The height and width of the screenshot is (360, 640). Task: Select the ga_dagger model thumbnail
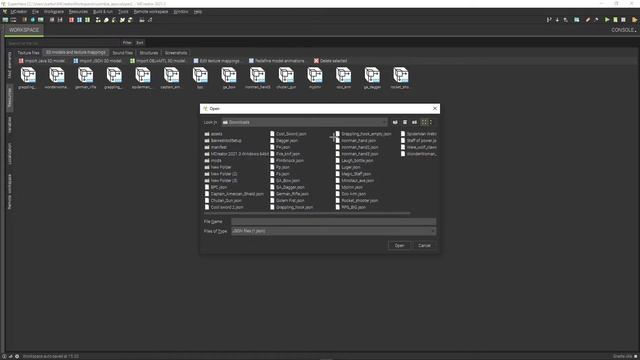click(x=372, y=78)
